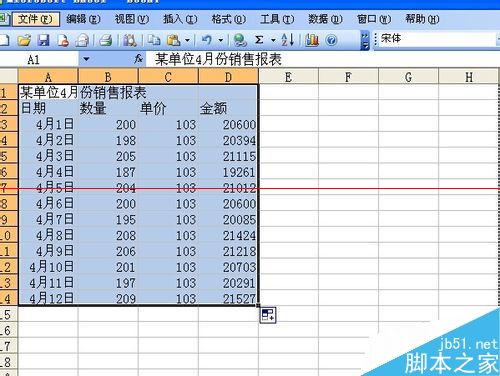500x376 pixels.
Task: Expand the Undo history dropdown arrow
Action: pyautogui.click(x=220, y=40)
